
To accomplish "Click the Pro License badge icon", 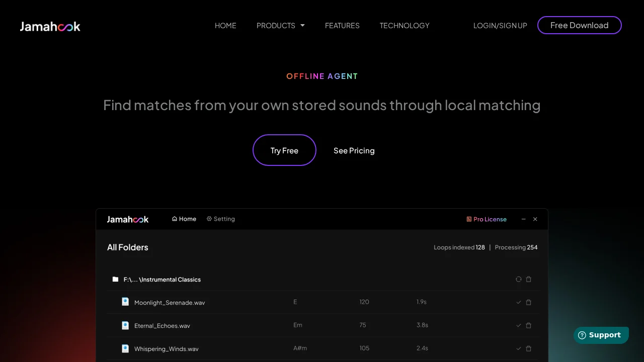I will point(469,219).
